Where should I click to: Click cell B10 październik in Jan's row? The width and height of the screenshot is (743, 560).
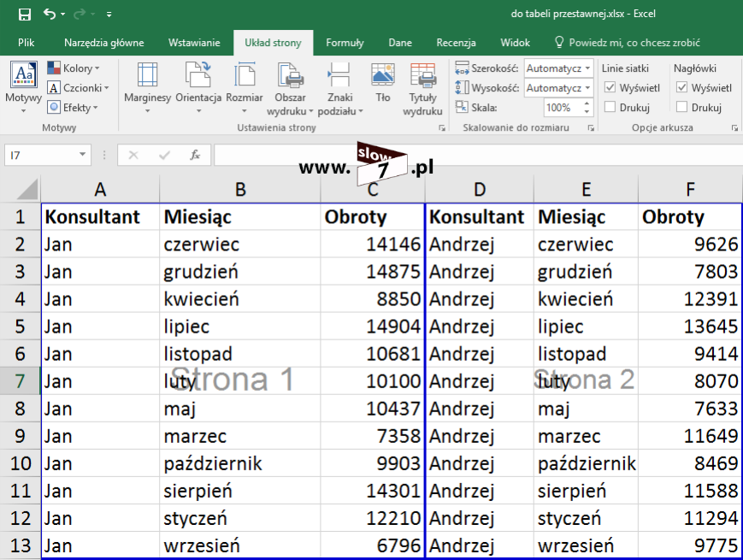tap(240, 463)
